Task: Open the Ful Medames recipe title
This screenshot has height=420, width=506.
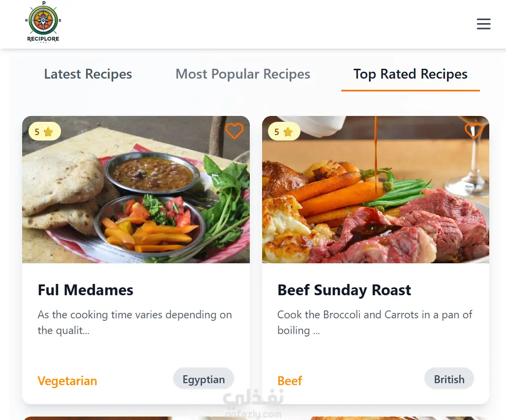Action: pyautogui.click(x=86, y=290)
